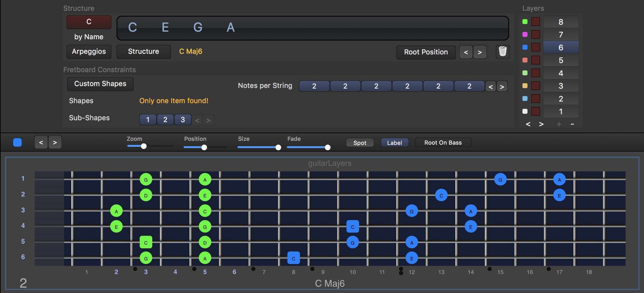Image resolution: width=644 pixels, height=293 pixels.
Task: Click the Custom Shapes button
Action: [100, 84]
